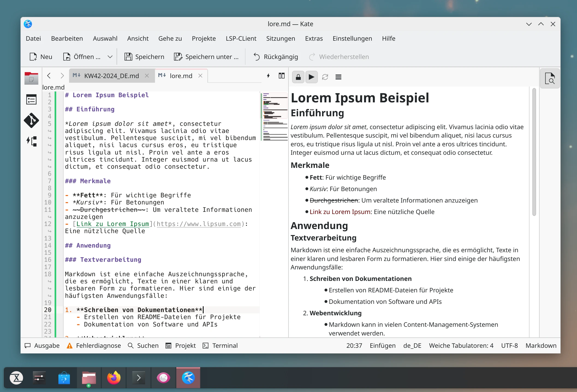Toggle the Terminal panel
This screenshot has width=577, height=392.
[x=220, y=346]
